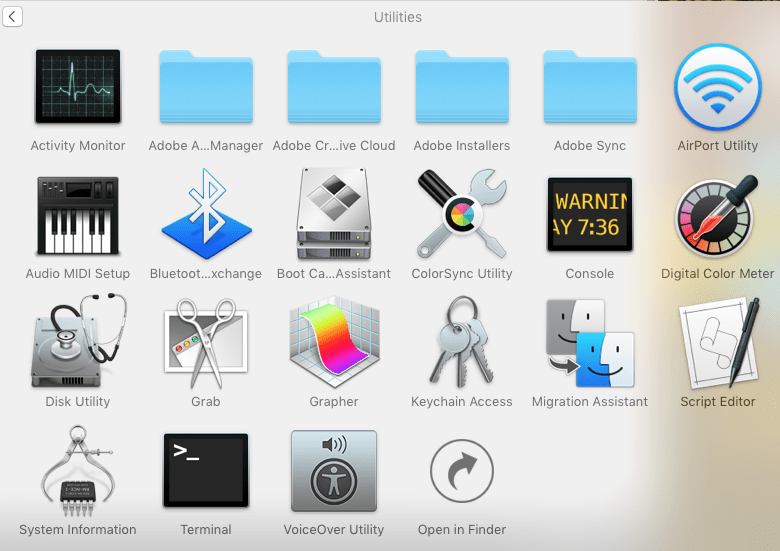Click the AirPort Utility label
The image size is (780, 551).
pos(718,146)
